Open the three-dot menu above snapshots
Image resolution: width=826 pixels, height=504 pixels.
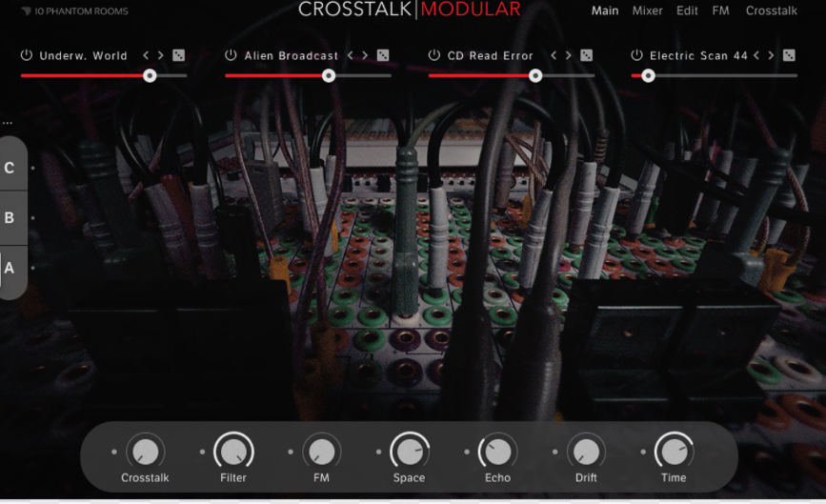click(7, 123)
